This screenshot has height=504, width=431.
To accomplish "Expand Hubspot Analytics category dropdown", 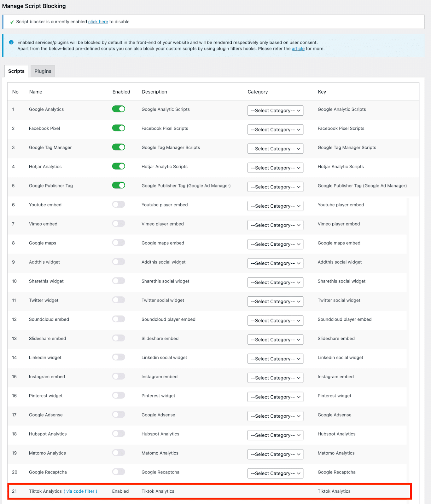I will (275, 435).
